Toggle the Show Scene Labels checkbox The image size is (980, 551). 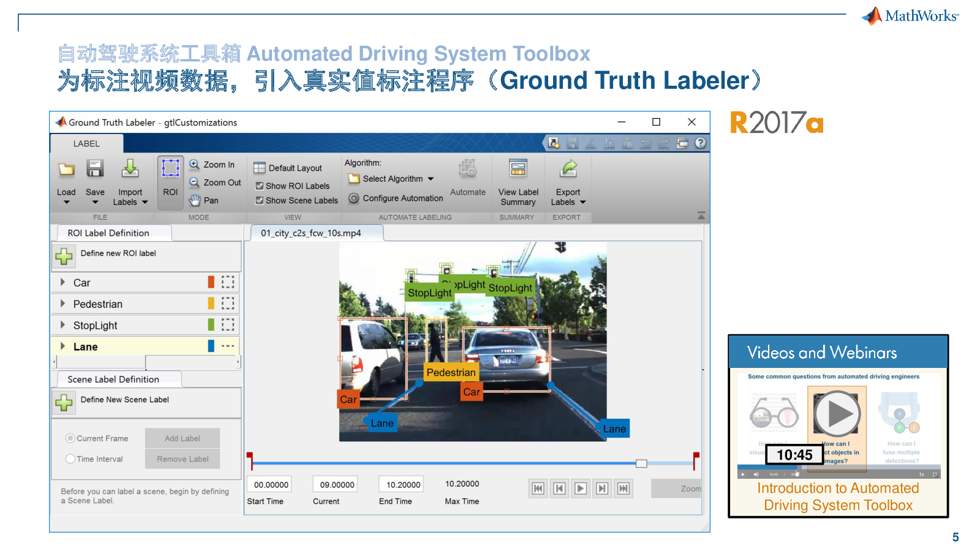[x=260, y=200]
